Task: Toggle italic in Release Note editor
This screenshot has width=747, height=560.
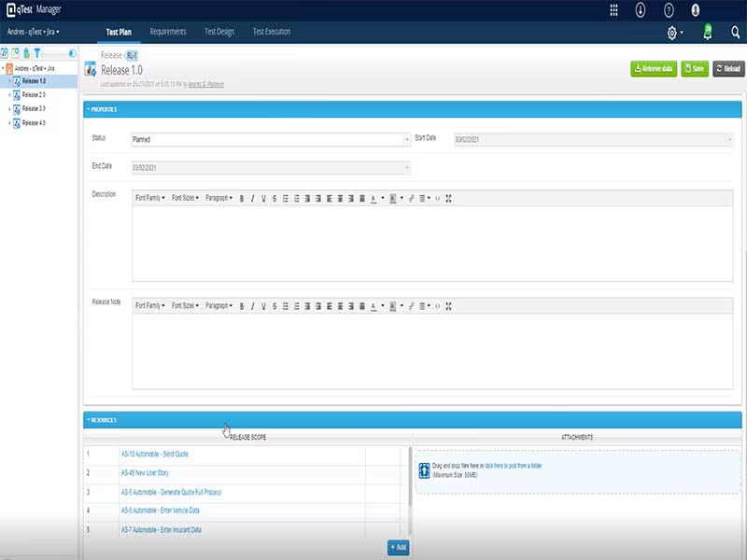Action: pos(252,306)
